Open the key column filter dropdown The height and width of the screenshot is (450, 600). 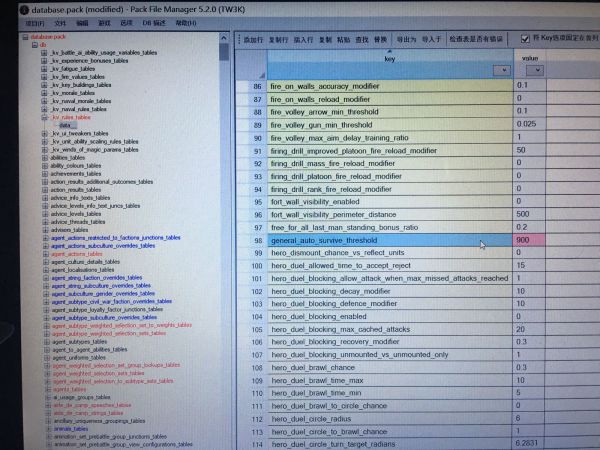(499, 72)
